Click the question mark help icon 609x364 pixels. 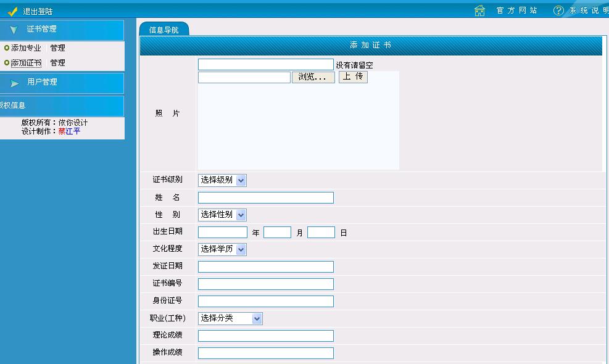558,10
